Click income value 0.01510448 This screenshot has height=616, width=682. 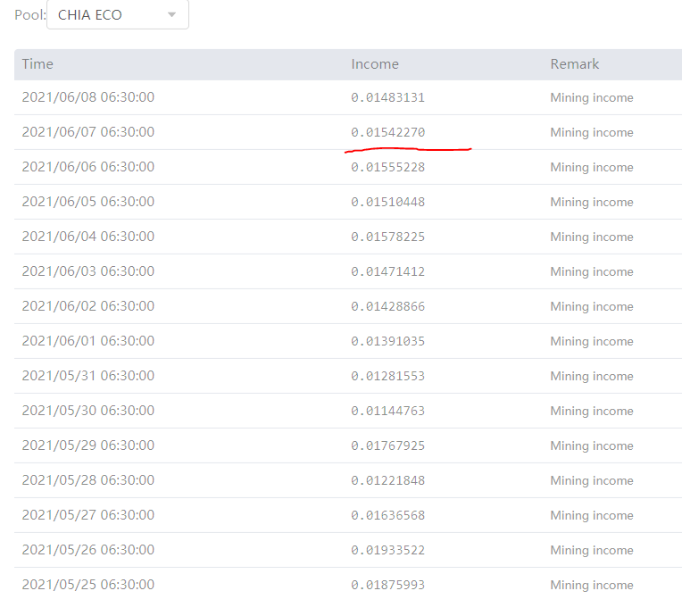[x=388, y=202]
